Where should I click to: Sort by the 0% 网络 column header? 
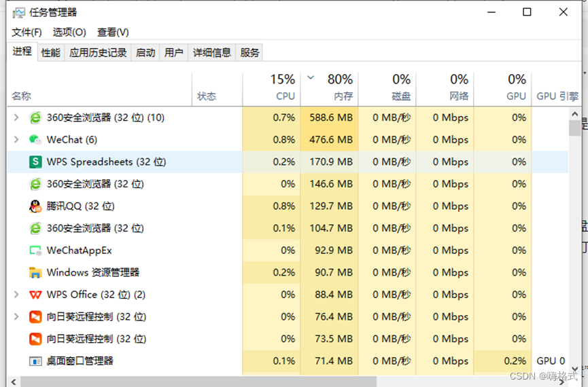pyautogui.click(x=445, y=89)
